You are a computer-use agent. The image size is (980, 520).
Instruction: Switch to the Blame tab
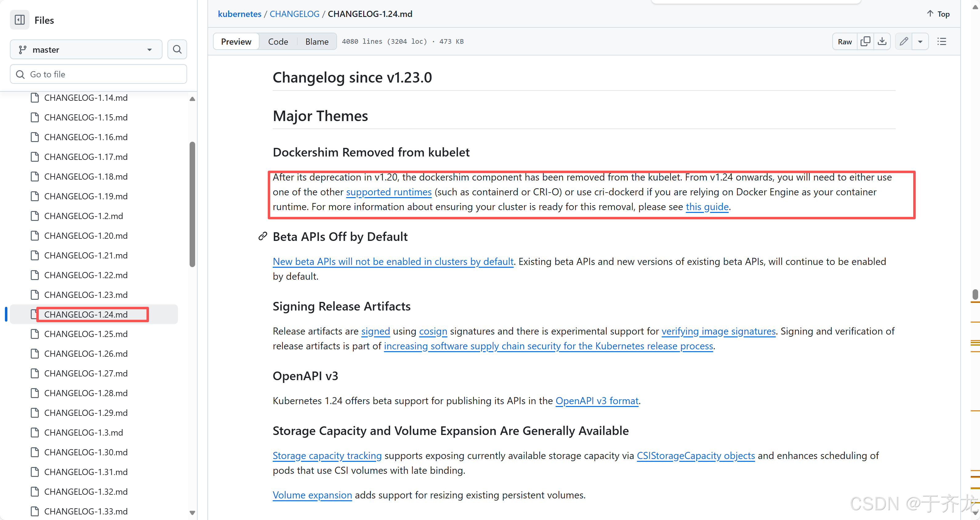click(316, 42)
